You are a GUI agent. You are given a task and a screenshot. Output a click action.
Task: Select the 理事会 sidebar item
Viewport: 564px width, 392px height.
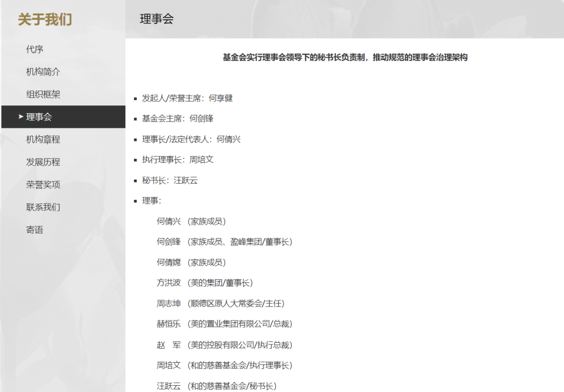(x=63, y=117)
